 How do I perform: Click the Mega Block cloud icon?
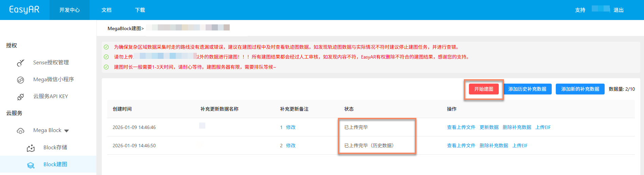(21, 131)
